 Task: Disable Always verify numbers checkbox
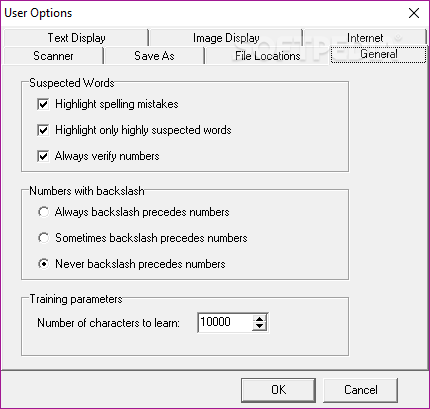[43, 156]
